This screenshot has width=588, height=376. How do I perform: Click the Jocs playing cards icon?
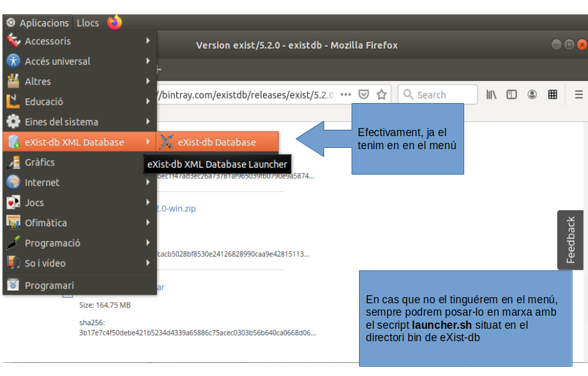pyautogui.click(x=13, y=203)
